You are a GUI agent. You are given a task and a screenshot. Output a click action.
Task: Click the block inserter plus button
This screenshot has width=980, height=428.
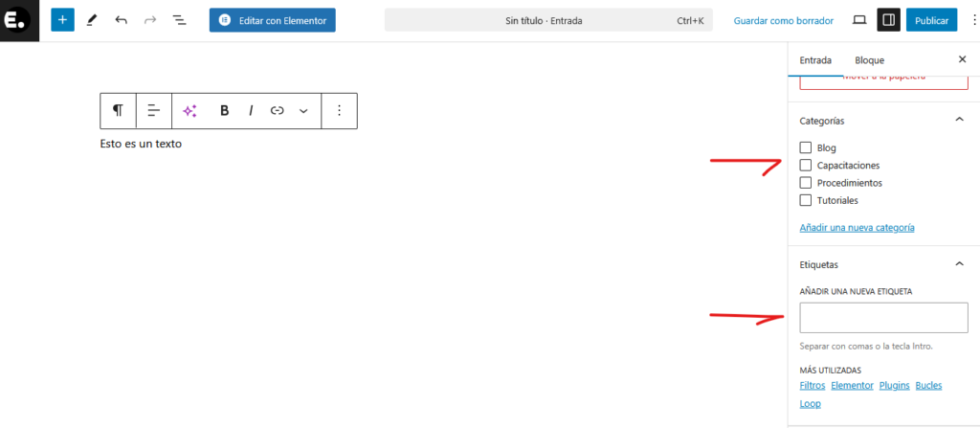click(x=62, y=19)
